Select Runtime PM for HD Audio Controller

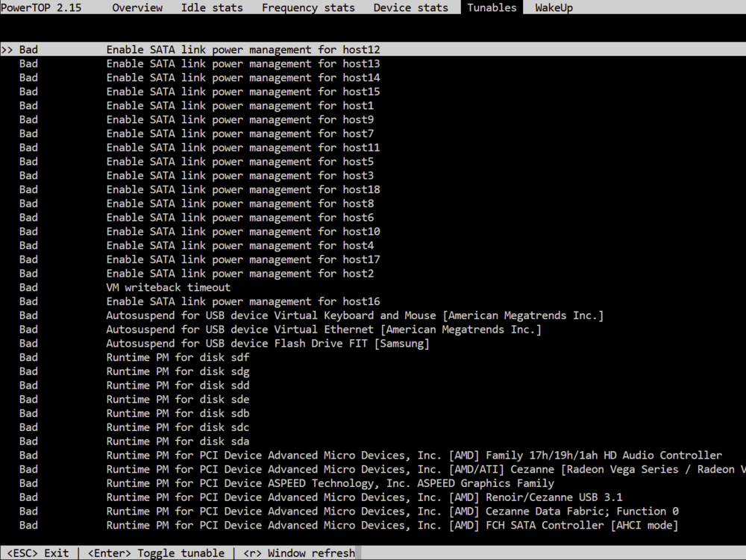[414, 456]
